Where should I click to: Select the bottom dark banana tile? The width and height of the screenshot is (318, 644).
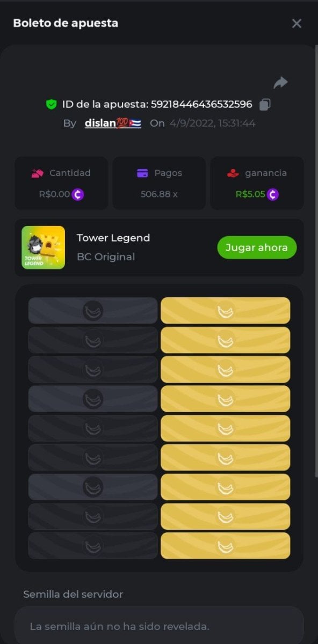(93, 546)
